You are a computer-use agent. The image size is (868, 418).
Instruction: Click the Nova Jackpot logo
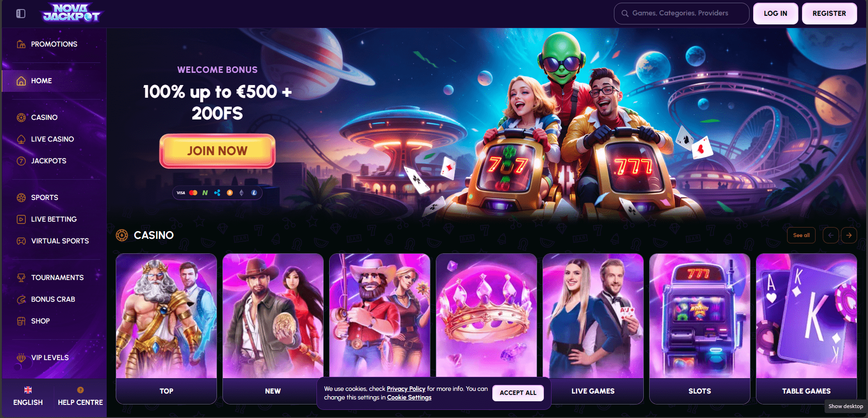[x=71, y=13]
